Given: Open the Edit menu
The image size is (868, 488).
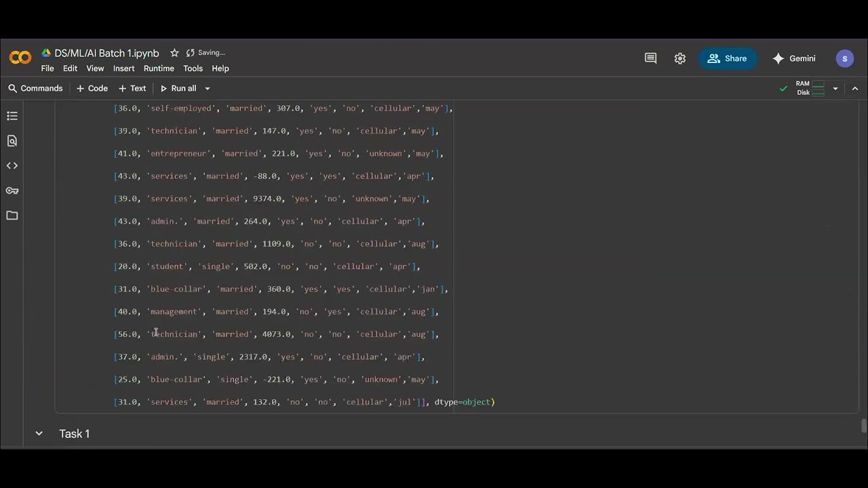Looking at the screenshot, I should click(70, 68).
